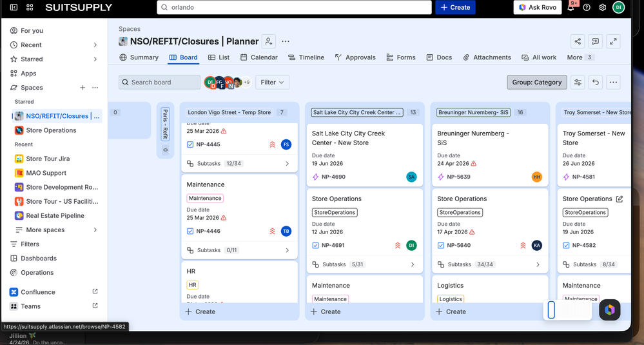644x345 pixels.
Task: Expand the collapsed Paris - Refit column
Action: tap(166, 130)
